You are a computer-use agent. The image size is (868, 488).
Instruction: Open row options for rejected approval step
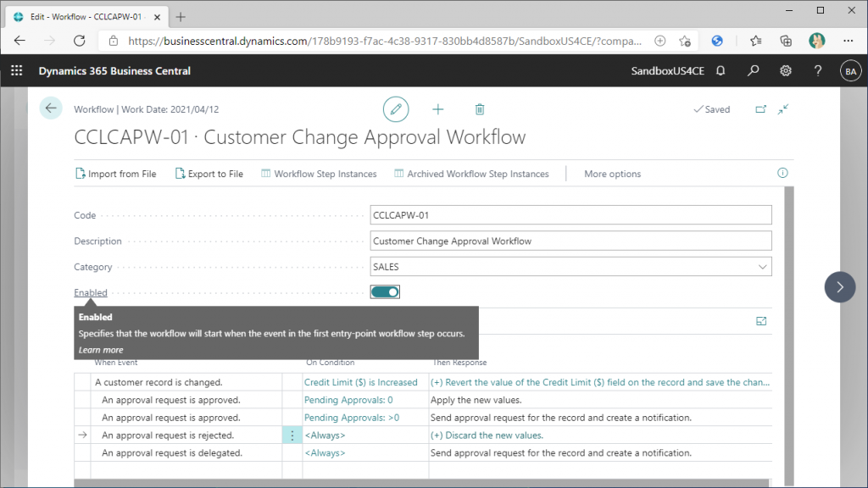(292, 435)
